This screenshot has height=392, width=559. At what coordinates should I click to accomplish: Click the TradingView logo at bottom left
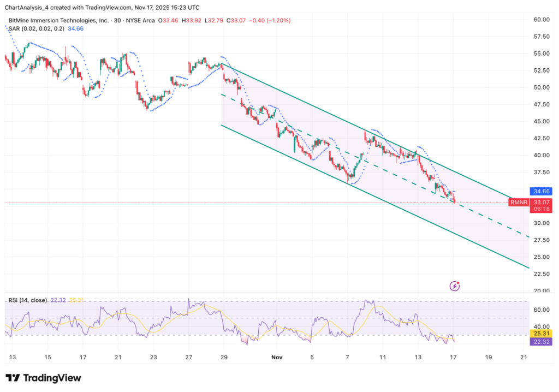pos(43,378)
